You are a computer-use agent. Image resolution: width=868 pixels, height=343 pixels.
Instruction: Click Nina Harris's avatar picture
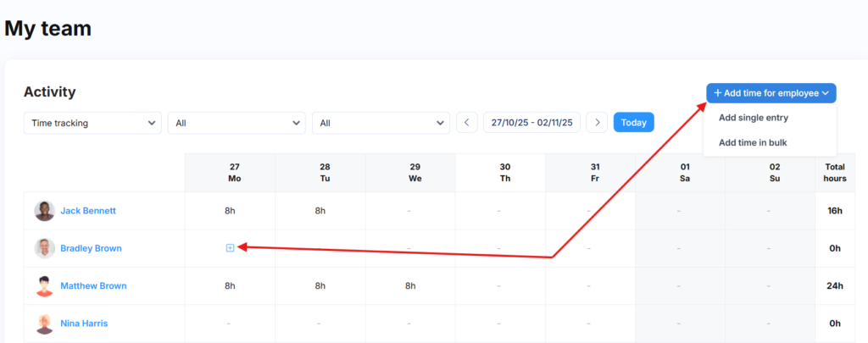pyautogui.click(x=44, y=324)
